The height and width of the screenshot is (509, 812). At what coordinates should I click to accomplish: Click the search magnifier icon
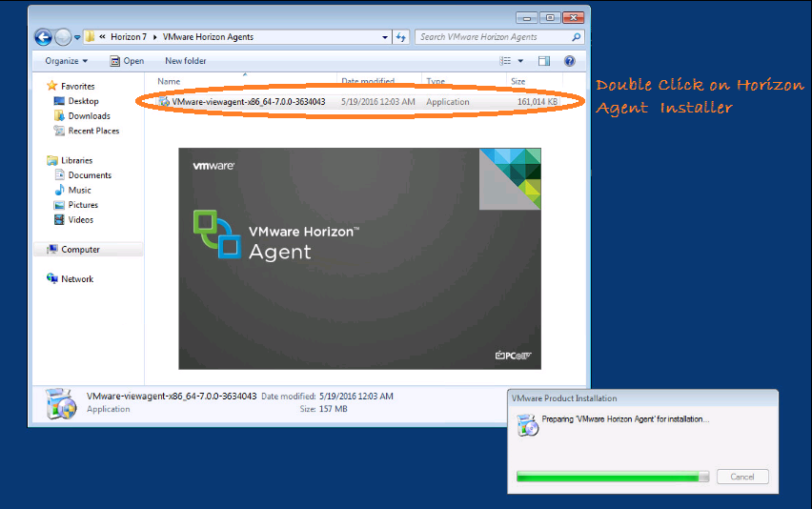pos(577,37)
